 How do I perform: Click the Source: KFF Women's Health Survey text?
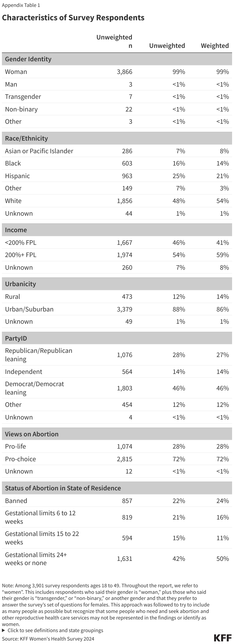48,639
